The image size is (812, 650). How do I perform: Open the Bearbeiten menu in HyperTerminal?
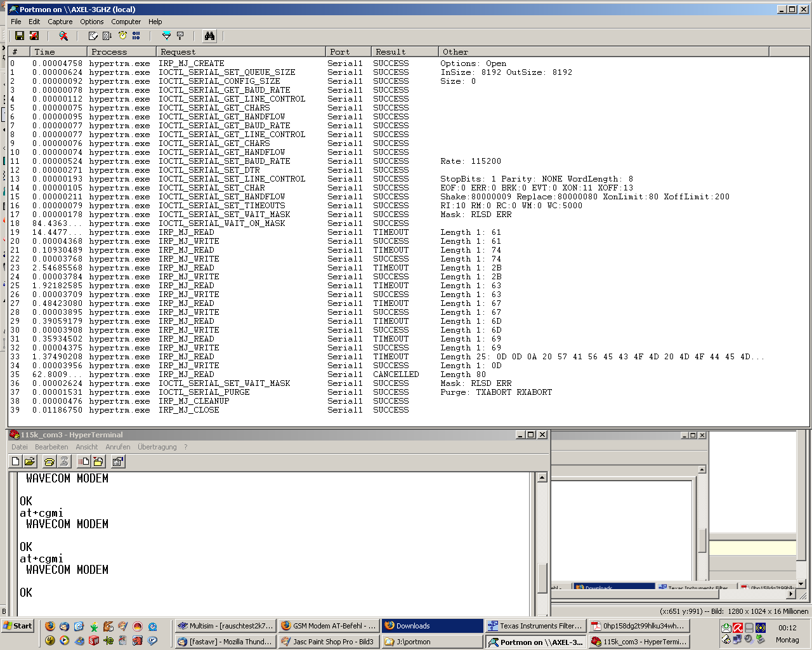click(x=51, y=447)
